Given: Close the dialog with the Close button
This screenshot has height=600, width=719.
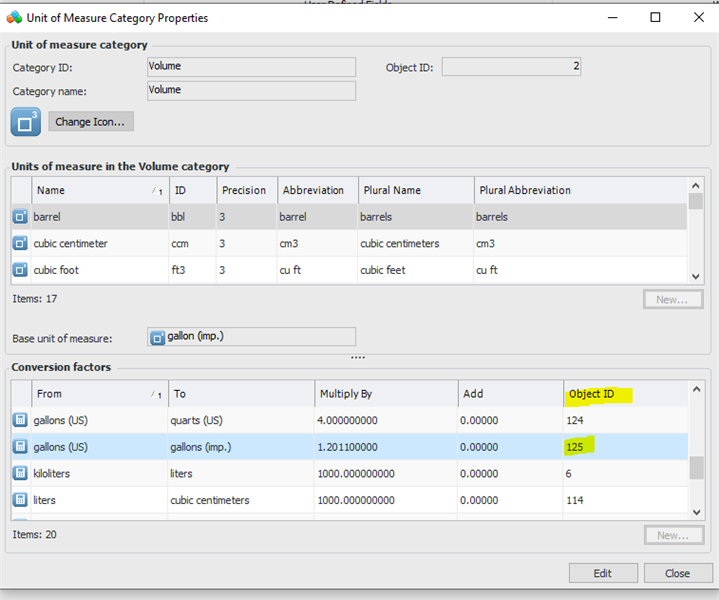Looking at the screenshot, I should (678, 573).
